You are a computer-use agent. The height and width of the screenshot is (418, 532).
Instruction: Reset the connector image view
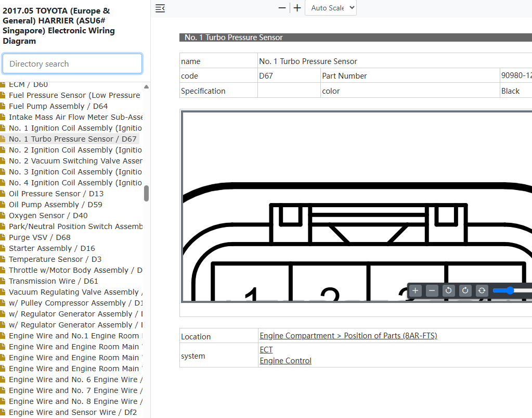tap(482, 290)
